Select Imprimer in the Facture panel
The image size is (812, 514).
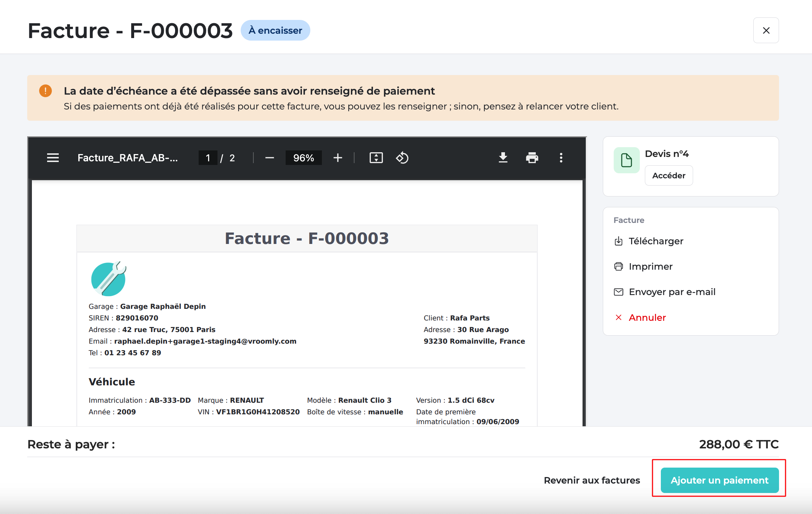point(650,266)
